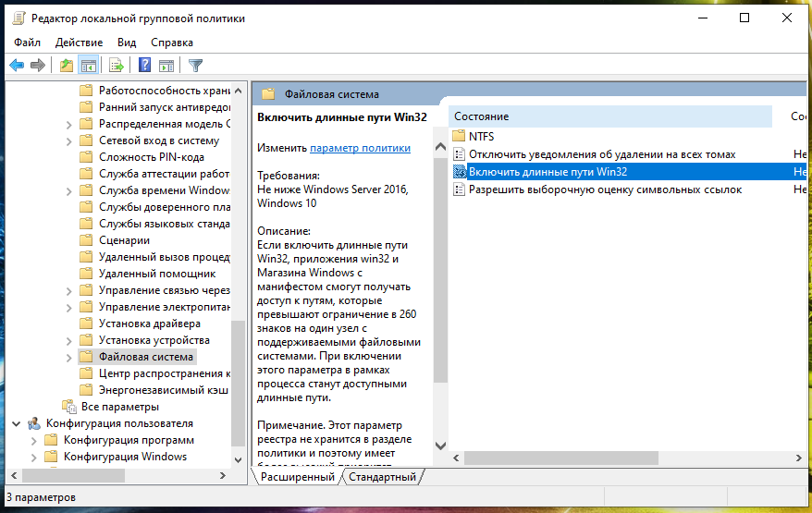
Task: Open Help via the blue question icon
Action: 145,65
